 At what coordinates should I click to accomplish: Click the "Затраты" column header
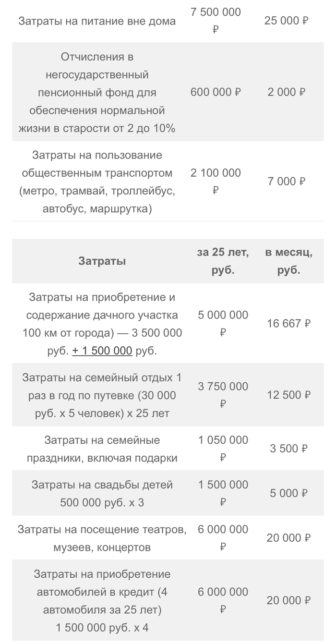click(x=102, y=261)
